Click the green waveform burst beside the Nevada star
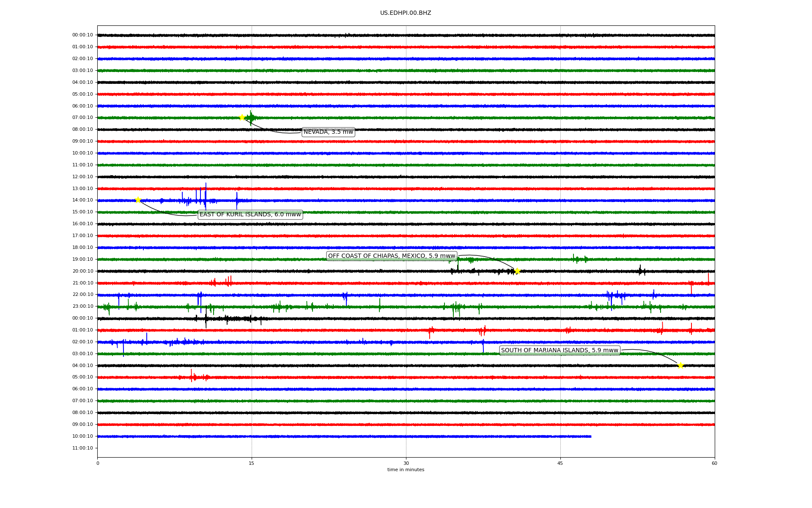The image size is (812, 508). [251, 117]
